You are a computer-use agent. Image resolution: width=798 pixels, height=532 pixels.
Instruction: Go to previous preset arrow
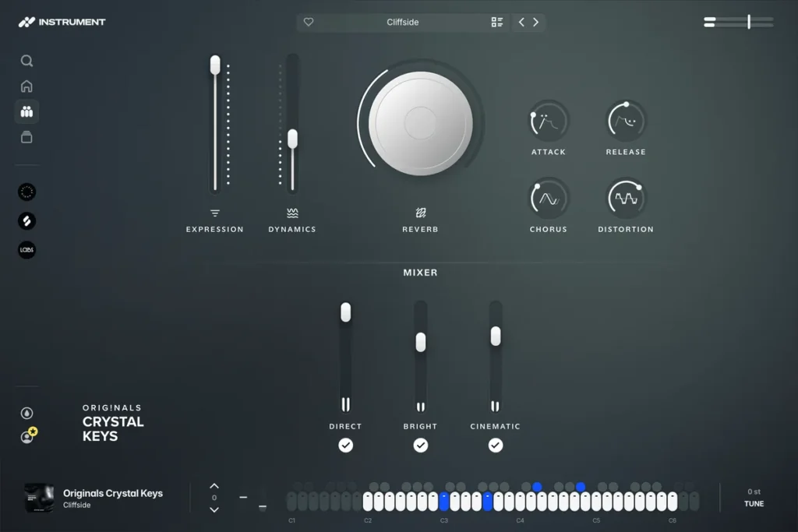point(521,22)
